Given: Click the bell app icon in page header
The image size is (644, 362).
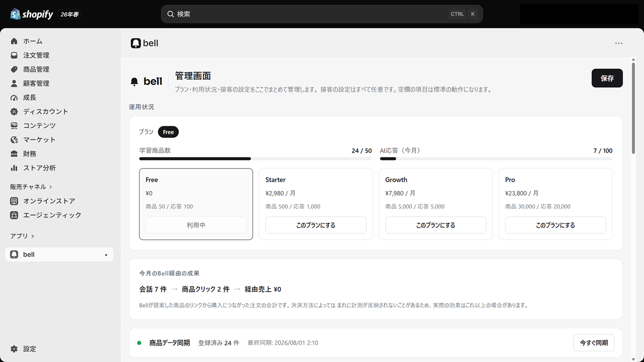Looking at the screenshot, I should point(136,43).
